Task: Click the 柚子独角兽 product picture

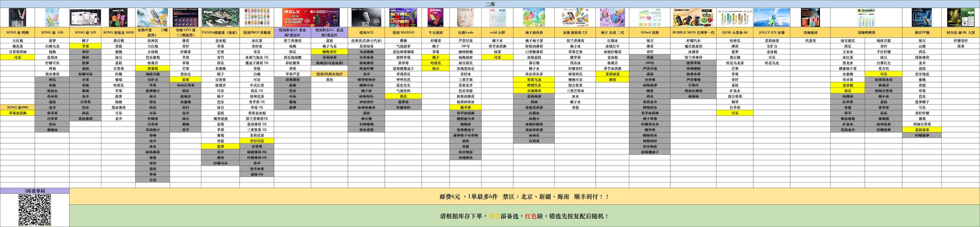Action: pyautogui.click(x=534, y=18)
